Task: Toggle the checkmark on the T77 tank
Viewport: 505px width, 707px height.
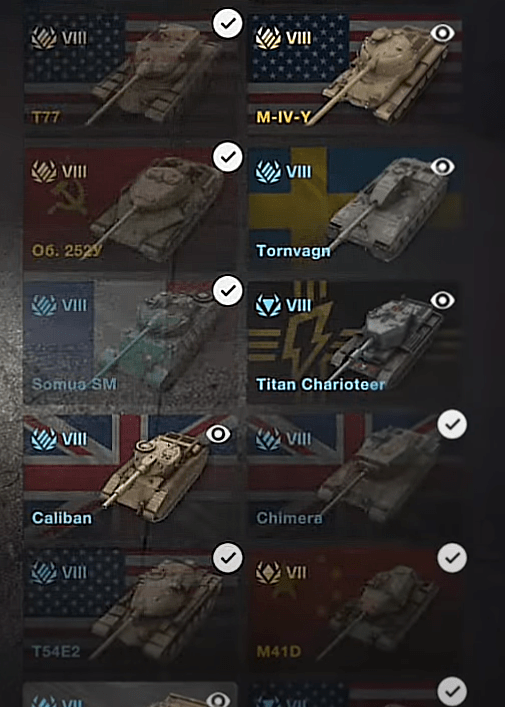Action: click(228, 23)
